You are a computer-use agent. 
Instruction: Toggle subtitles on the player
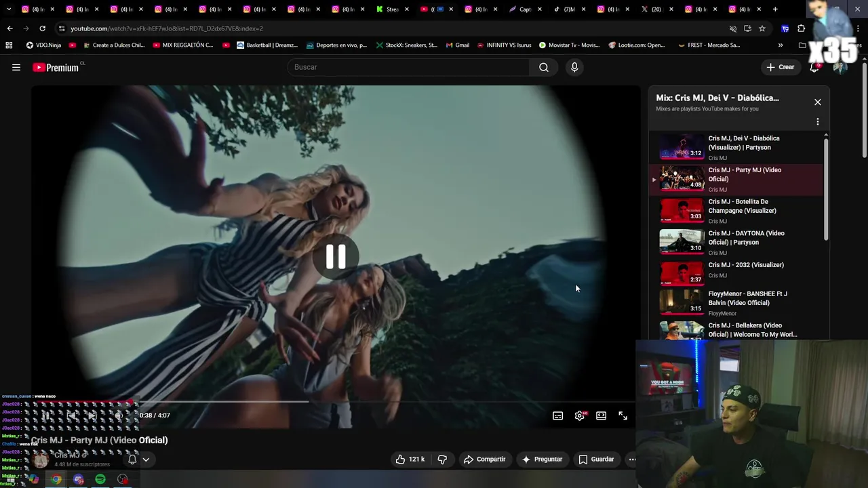pos(558,415)
